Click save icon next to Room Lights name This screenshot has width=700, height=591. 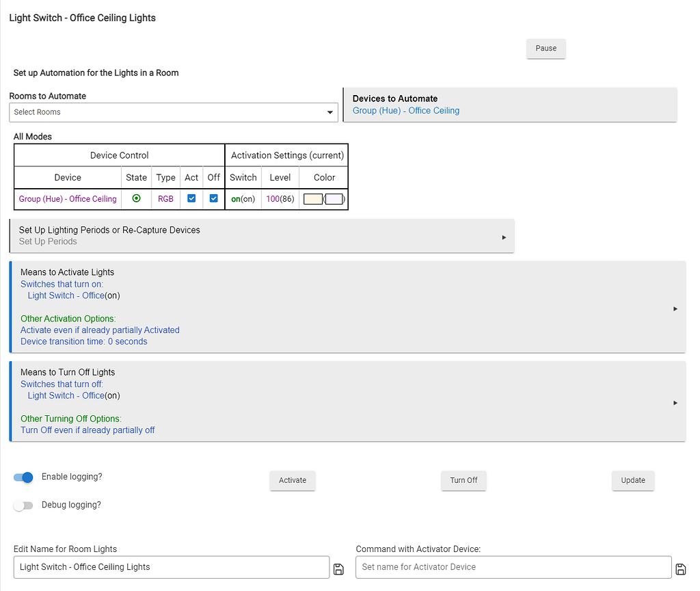click(338, 569)
